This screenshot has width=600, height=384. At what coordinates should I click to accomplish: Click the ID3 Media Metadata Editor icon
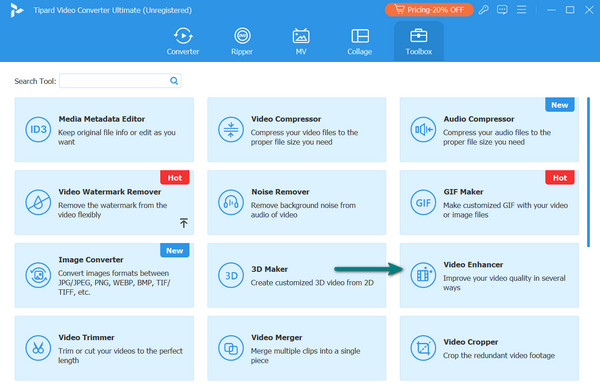[x=38, y=130]
